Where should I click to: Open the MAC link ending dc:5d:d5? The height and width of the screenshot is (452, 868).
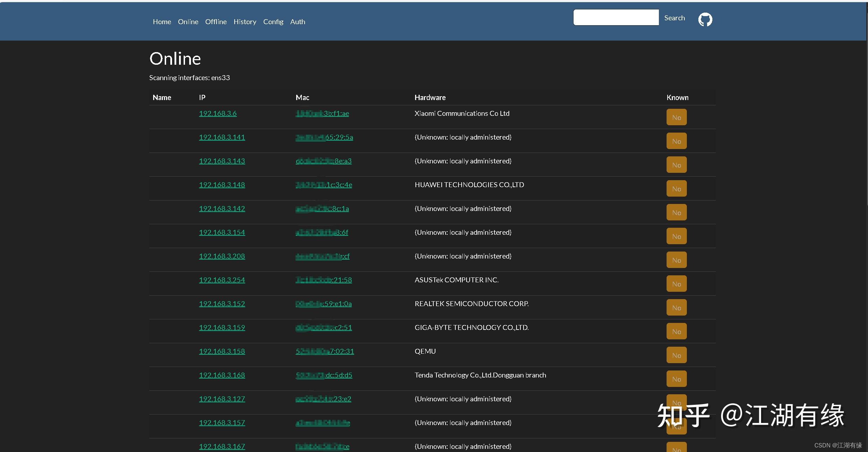point(323,375)
